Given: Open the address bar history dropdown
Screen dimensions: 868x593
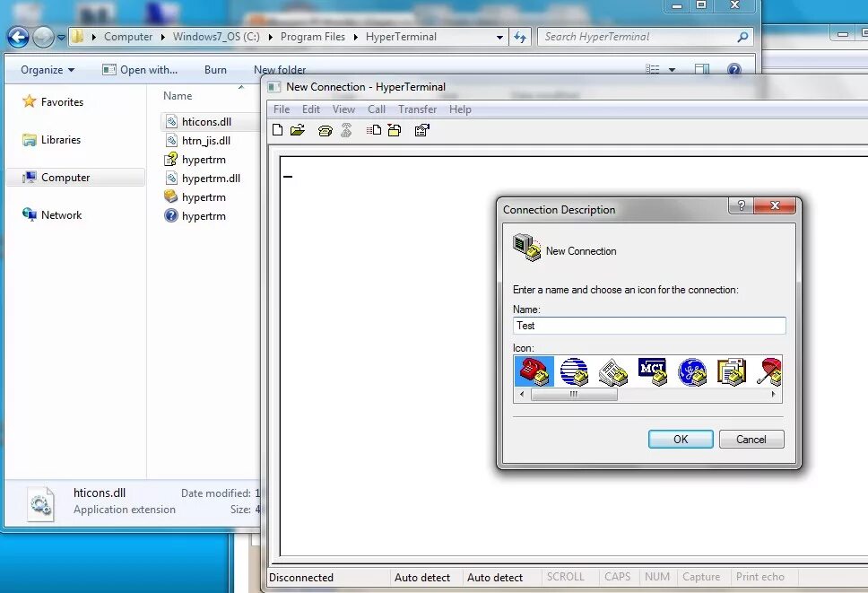Looking at the screenshot, I should click(499, 37).
